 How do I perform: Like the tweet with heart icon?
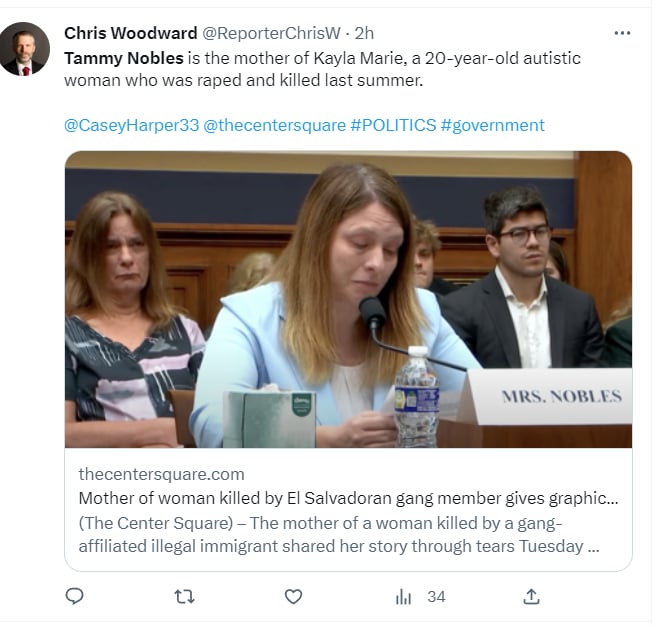point(293,597)
